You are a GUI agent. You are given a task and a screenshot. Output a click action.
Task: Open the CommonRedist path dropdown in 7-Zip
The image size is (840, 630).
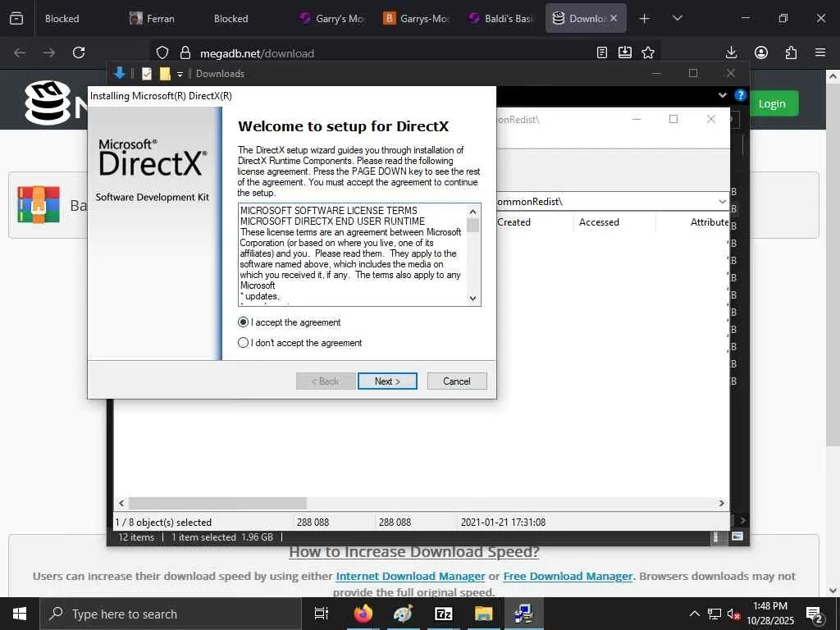(x=722, y=202)
